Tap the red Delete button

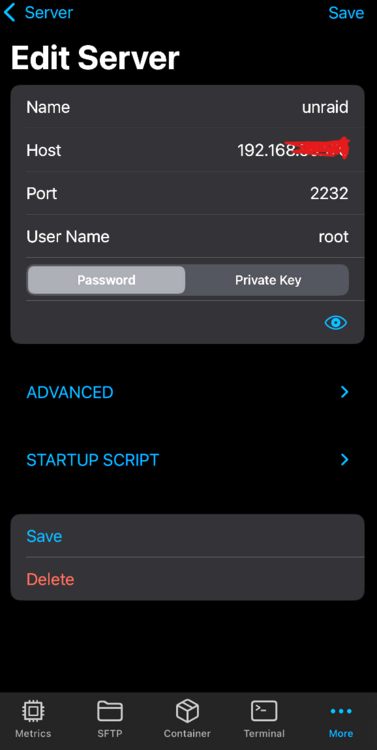[50, 579]
